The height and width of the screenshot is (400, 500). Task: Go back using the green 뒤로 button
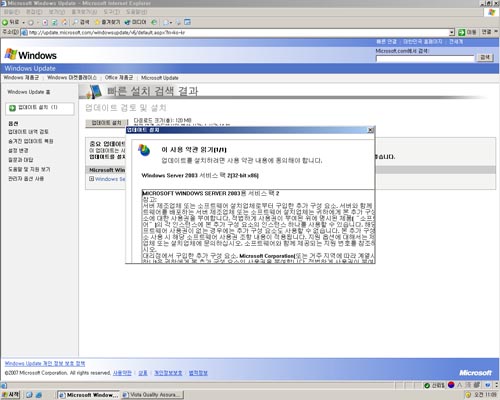tap(11, 22)
